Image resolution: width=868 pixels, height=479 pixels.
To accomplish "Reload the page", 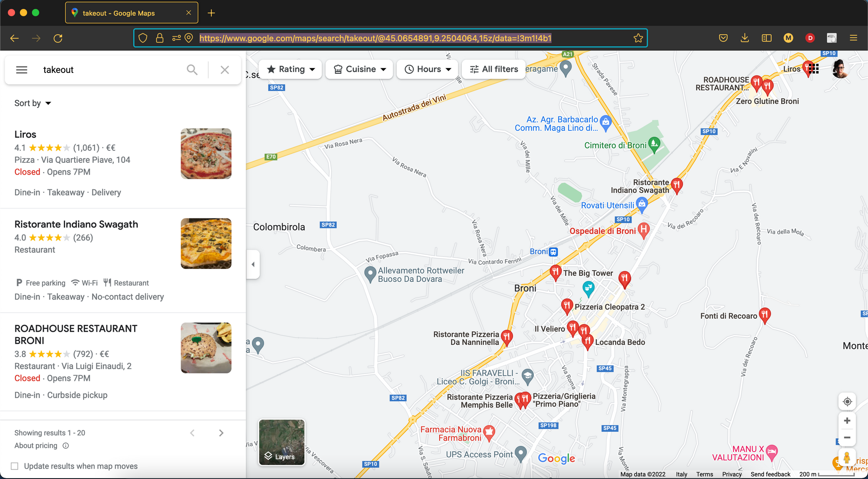I will 58,38.
